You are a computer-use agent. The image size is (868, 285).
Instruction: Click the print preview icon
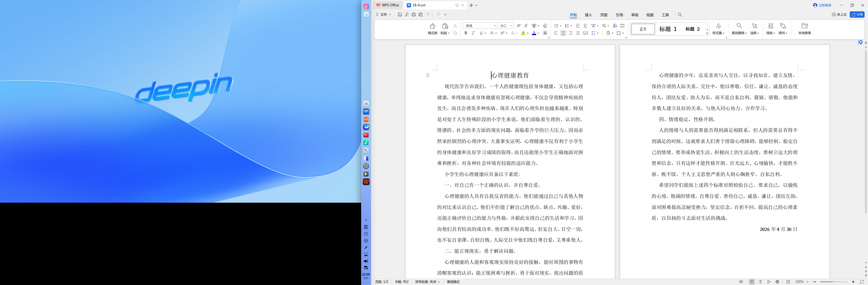pyautogui.click(x=421, y=15)
